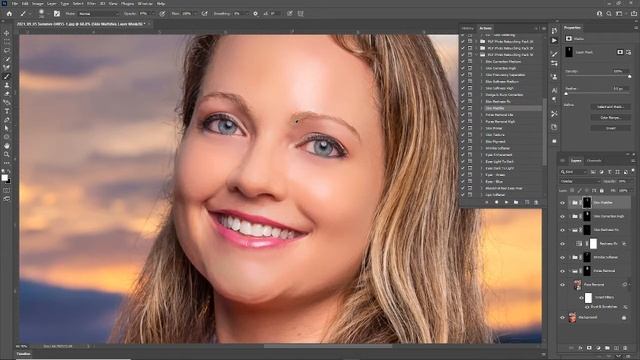The image size is (640, 360).
Task: Switch to the Channels tab
Action: click(594, 161)
